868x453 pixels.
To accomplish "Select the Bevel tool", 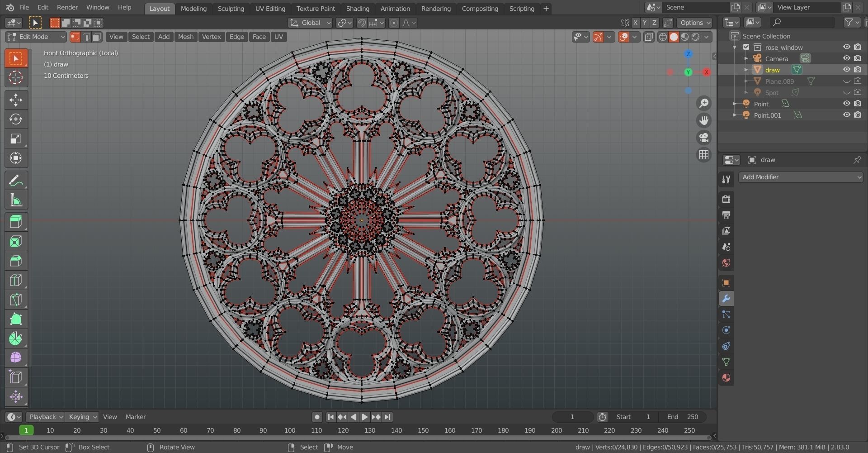I will tap(16, 261).
